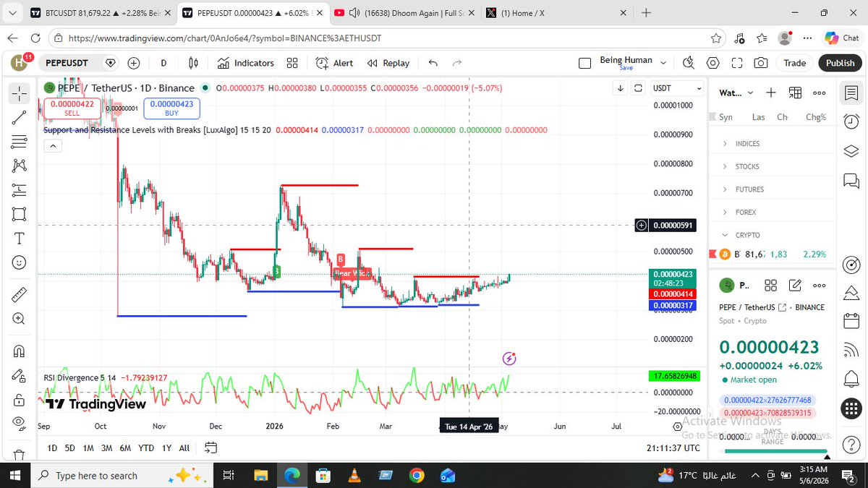Select the 6M time range
Viewport: 868px width, 488px height.
[125, 448]
